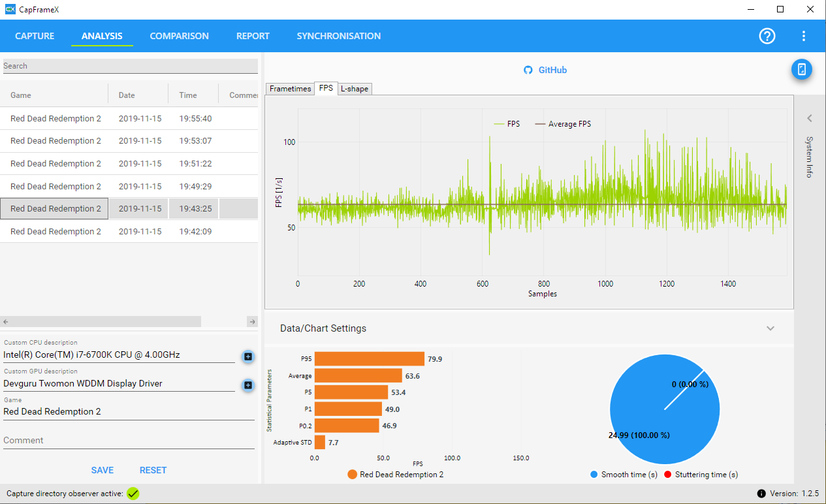This screenshot has height=504, width=826.
Task: Add the custom CPU description plus icon
Action: click(248, 356)
